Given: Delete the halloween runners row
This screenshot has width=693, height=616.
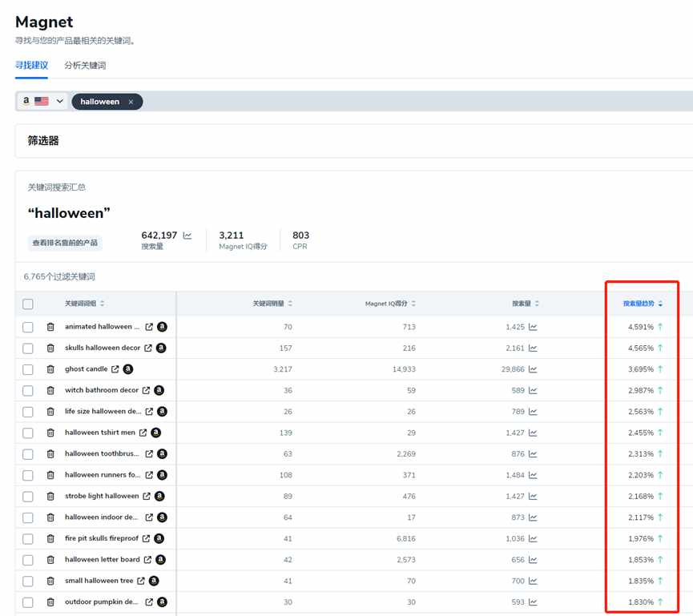Looking at the screenshot, I should point(50,475).
